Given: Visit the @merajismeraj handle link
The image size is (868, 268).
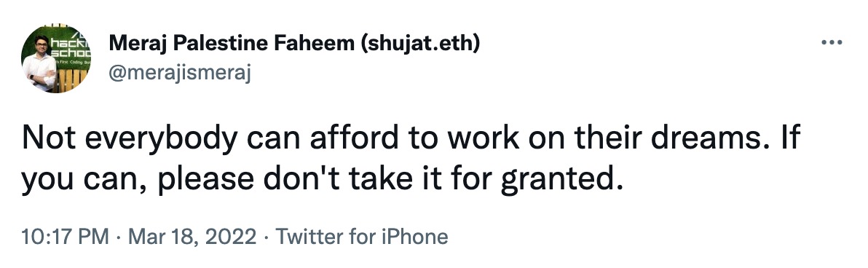Looking at the screenshot, I should click(180, 73).
